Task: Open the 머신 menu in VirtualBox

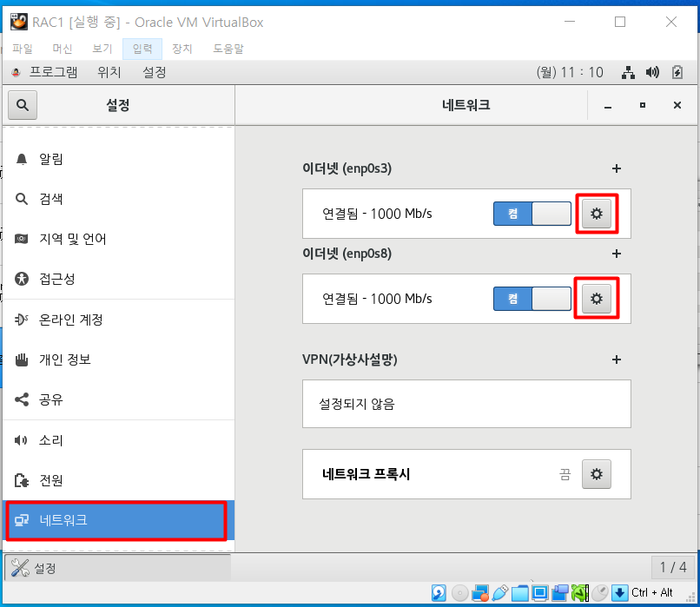Action: click(62, 49)
